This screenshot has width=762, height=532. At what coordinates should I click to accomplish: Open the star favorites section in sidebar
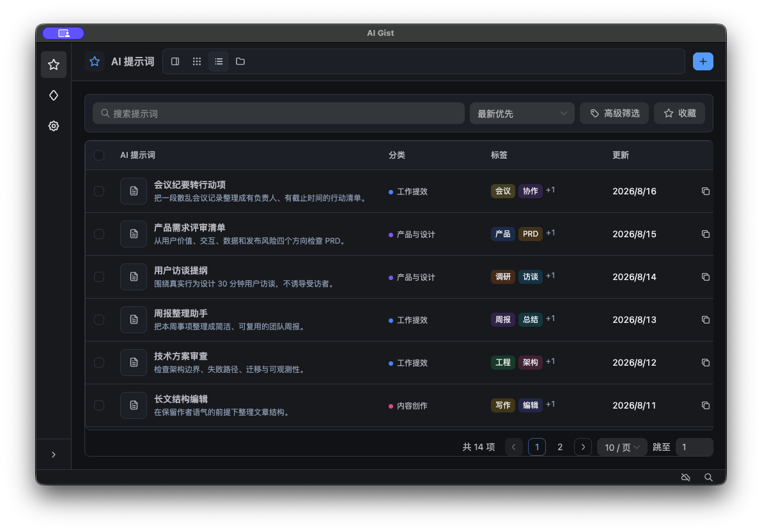coord(54,65)
